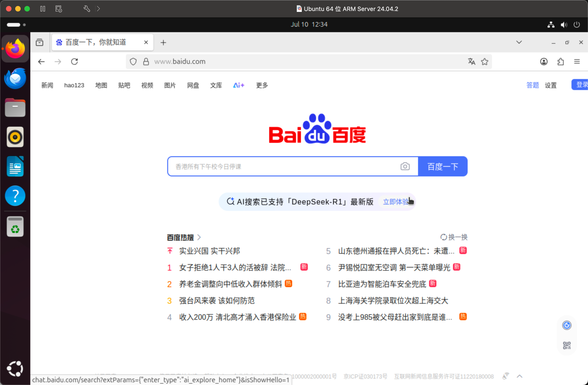Expand the list all tabs chevron

point(519,42)
